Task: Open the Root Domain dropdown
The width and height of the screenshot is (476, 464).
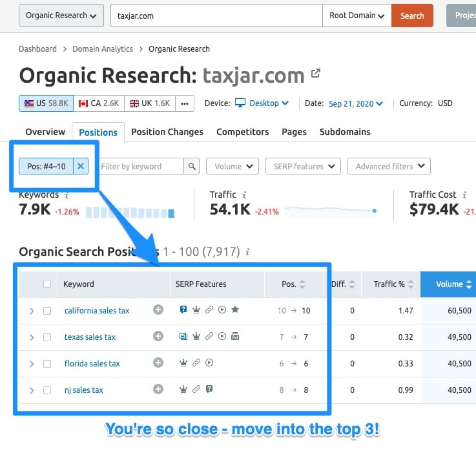Action: tap(357, 16)
